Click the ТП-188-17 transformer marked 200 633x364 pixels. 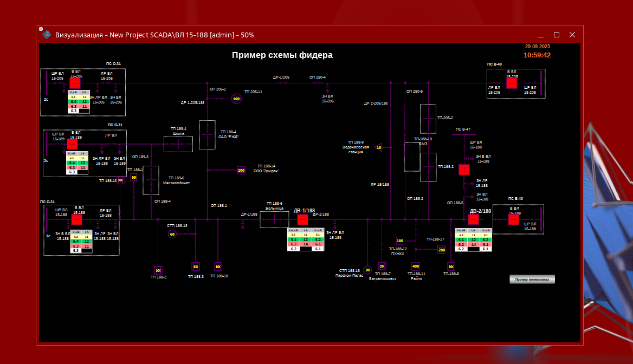441,250
